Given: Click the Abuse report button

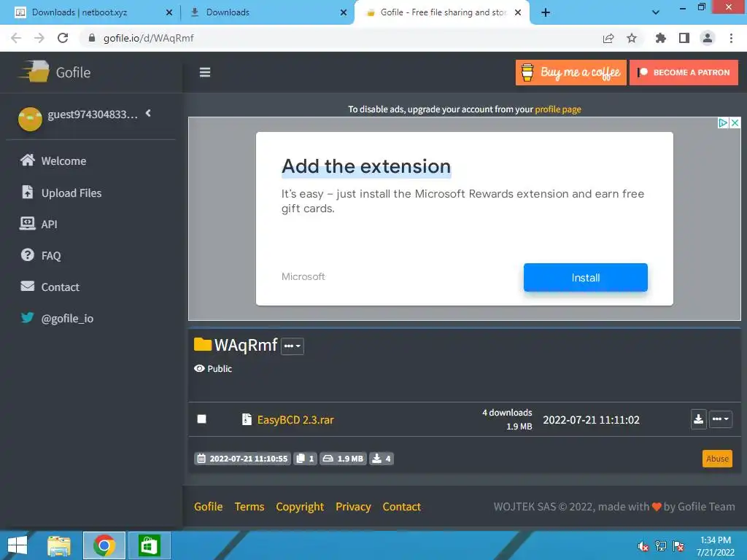Looking at the screenshot, I should click(717, 459).
